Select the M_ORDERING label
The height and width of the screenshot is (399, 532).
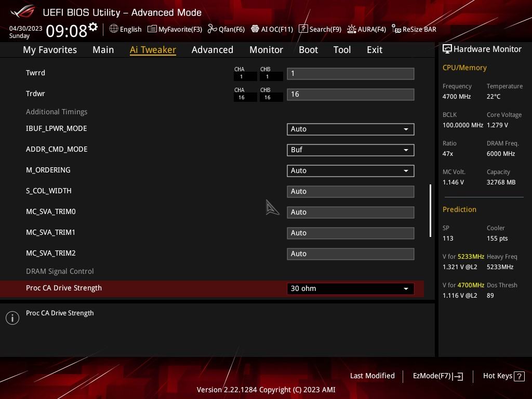click(48, 170)
